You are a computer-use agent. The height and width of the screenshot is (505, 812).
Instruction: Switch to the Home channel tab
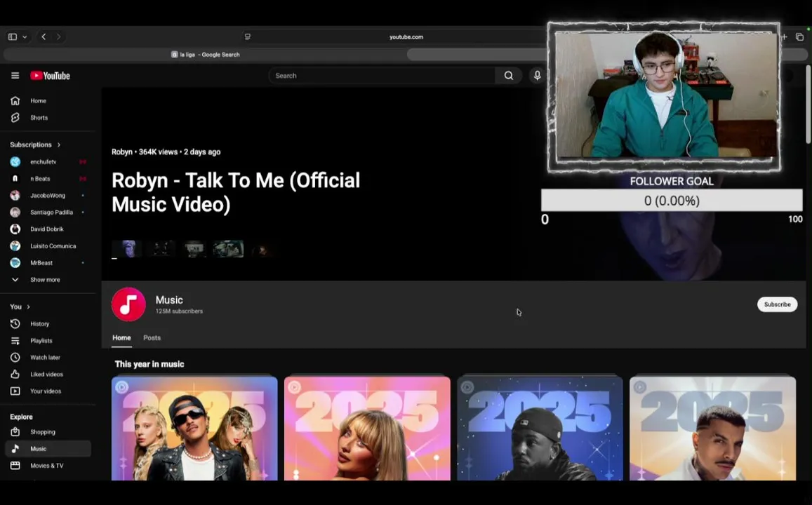[x=121, y=338]
